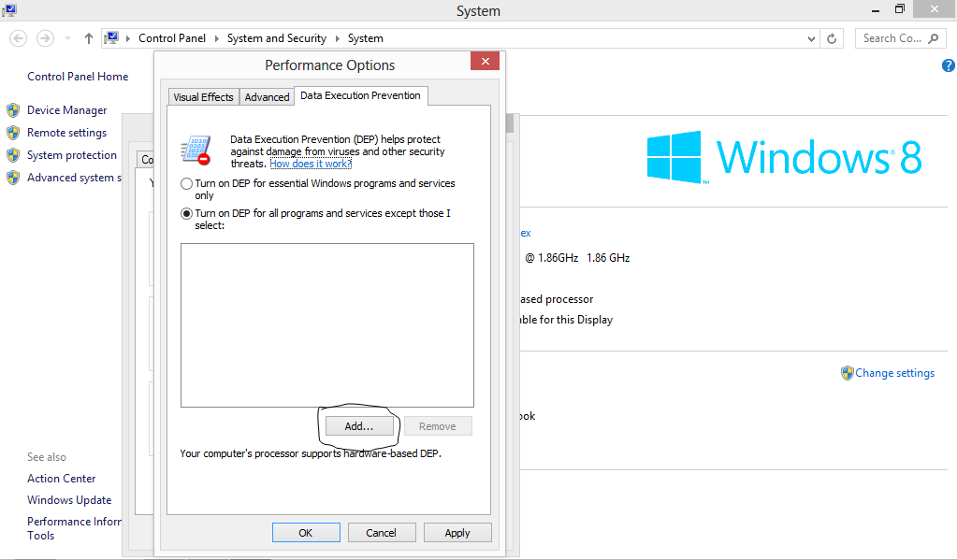Select Data Execution Prevention tab
This screenshot has height=560, width=957.
pyautogui.click(x=361, y=95)
